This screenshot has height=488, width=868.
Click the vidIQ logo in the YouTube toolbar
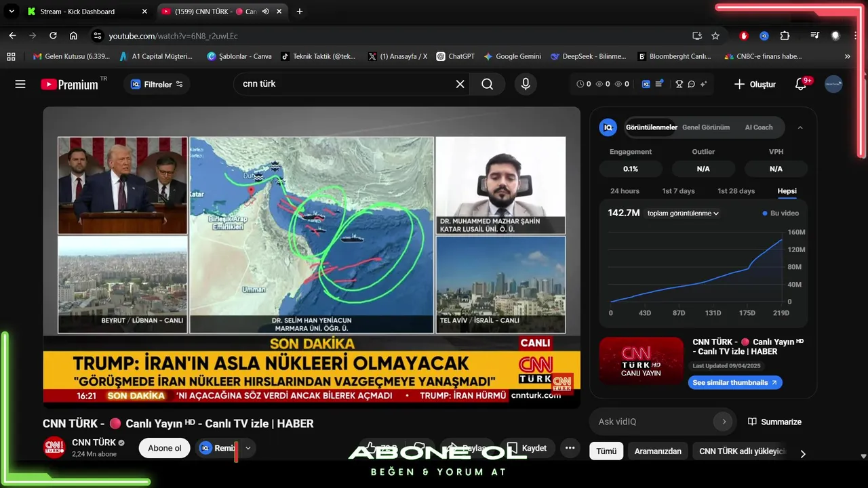(646, 84)
